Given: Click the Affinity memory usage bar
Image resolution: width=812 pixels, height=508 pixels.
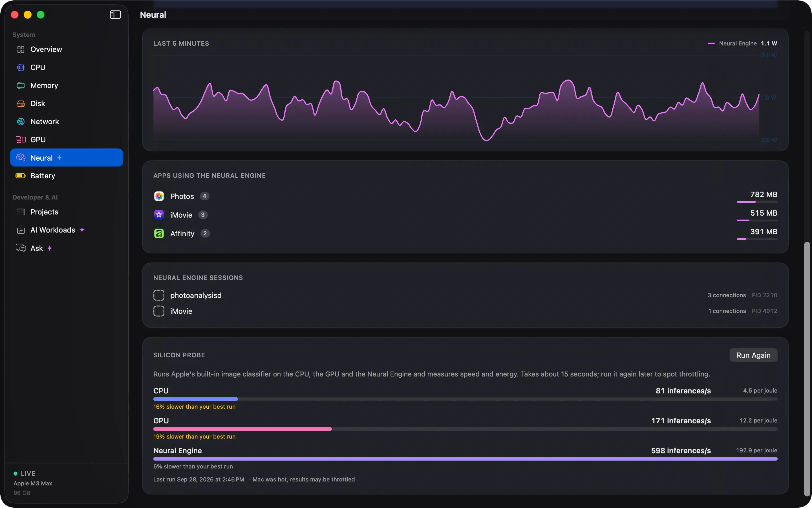Looking at the screenshot, I should click(x=757, y=239).
